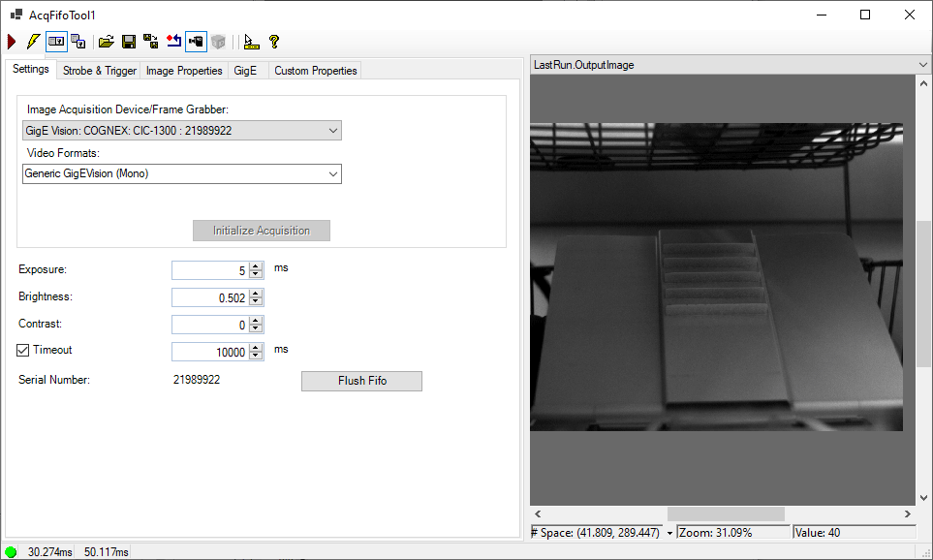The image size is (933, 560).
Task: Click the Reset icon with red dot
Action: click(174, 42)
